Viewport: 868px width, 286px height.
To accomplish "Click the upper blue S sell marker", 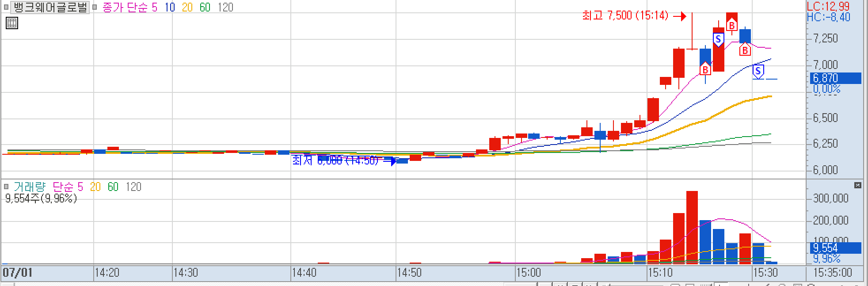I will click(x=719, y=40).
